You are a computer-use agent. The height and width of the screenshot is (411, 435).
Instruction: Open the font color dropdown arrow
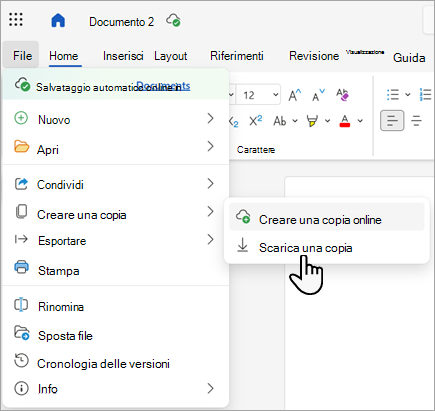point(360,121)
